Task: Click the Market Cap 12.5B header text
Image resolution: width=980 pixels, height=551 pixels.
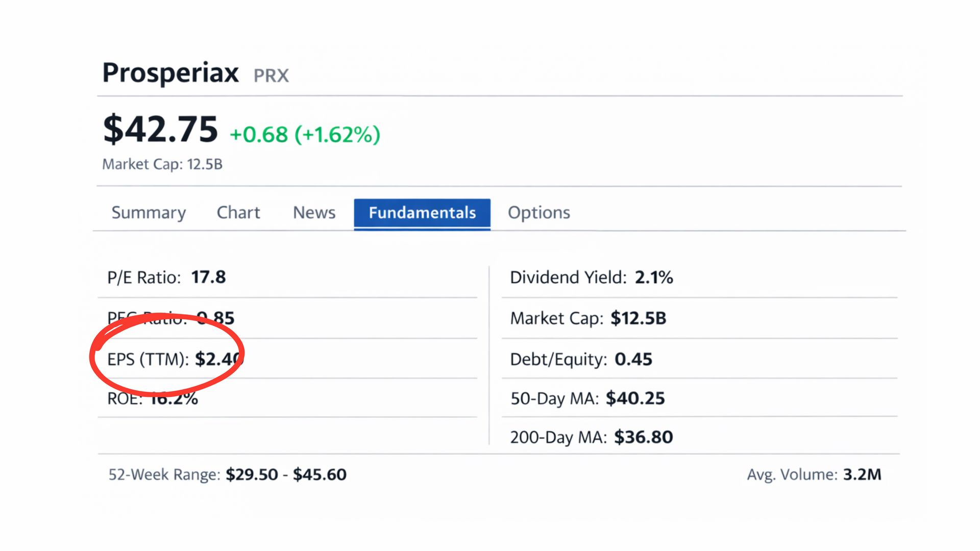Action: pos(162,164)
